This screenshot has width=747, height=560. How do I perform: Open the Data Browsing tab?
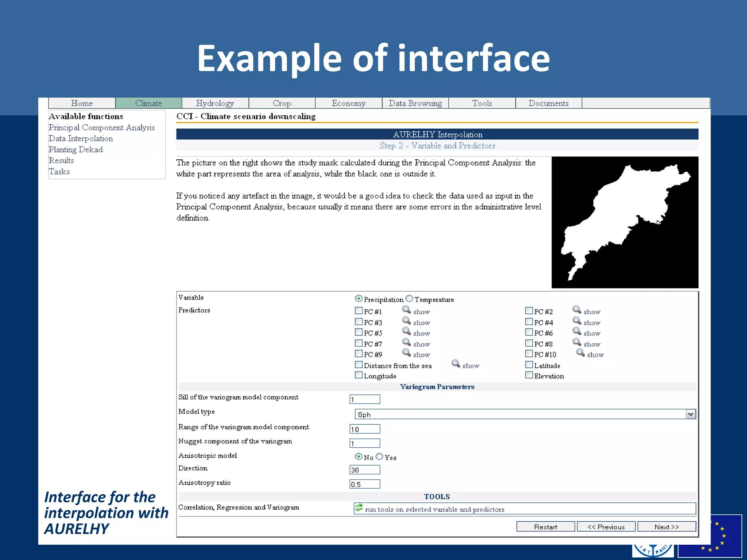tap(415, 103)
